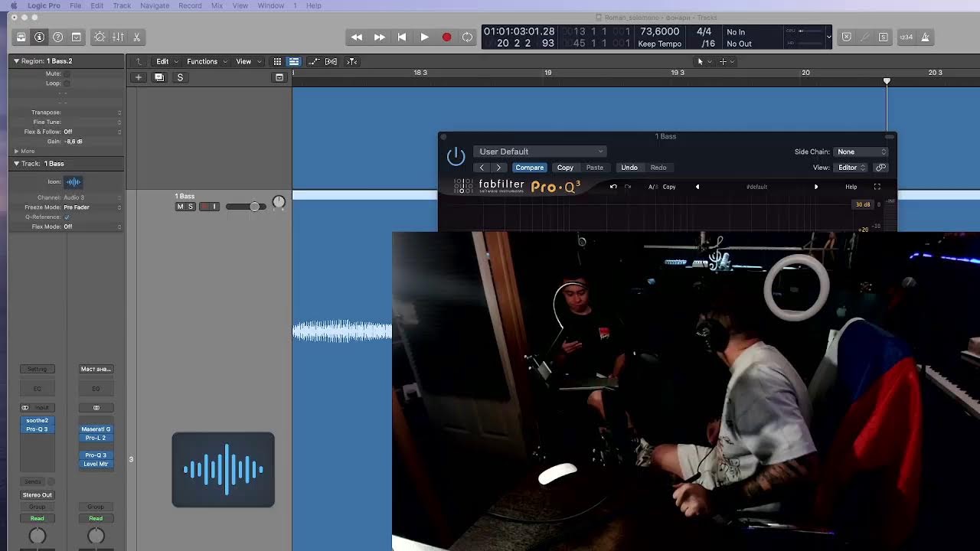Open the Library panel icon
The width and height of the screenshot is (980, 551).
[x=21, y=37]
